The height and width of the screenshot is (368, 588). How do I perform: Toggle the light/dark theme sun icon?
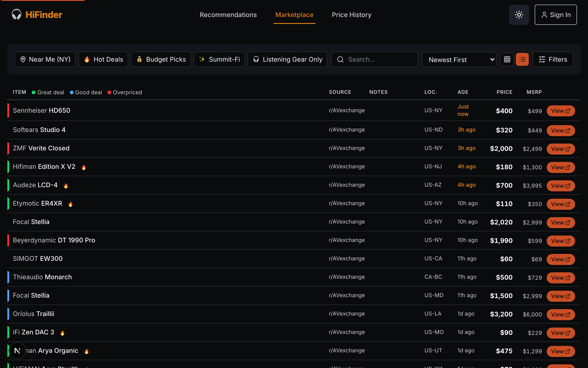(x=519, y=14)
